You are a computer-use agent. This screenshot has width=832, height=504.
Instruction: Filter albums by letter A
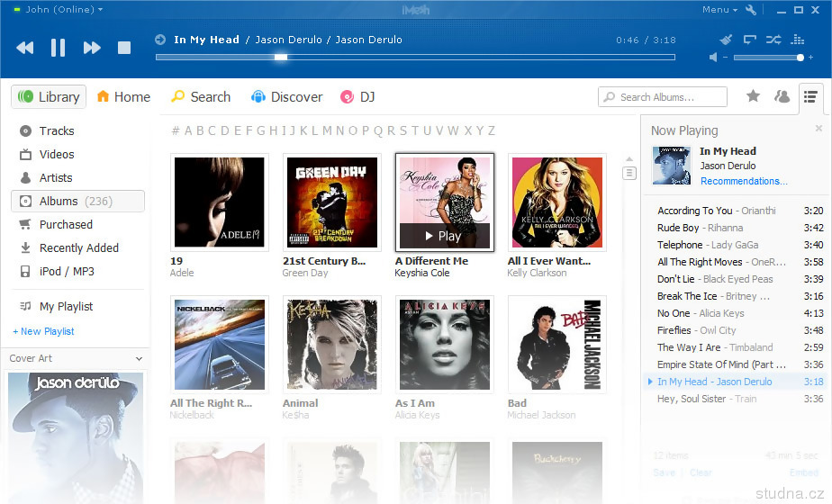(x=188, y=130)
